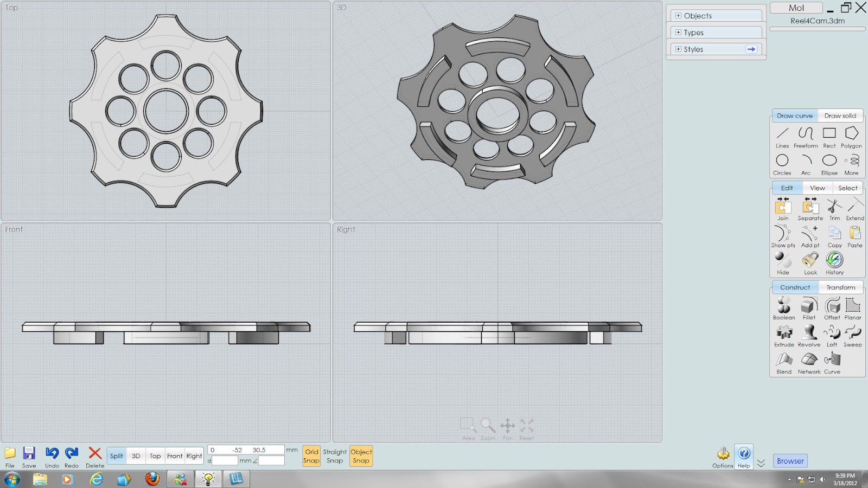Switch to single Top view
This screenshot has width=868, height=488.
click(155, 456)
